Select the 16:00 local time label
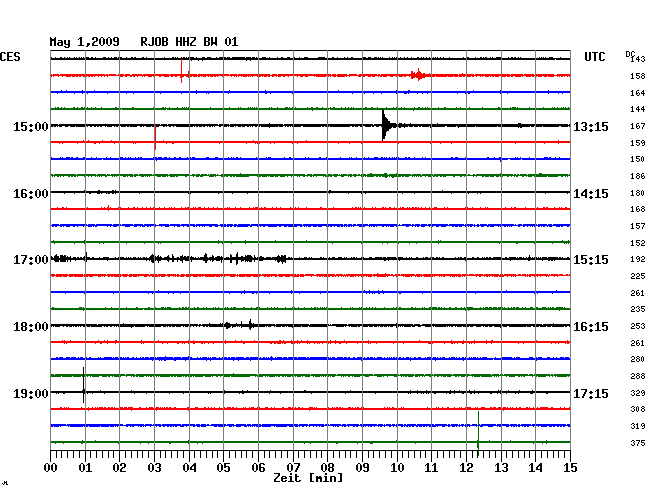The height and width of the screenshot is (494, 650). (31, 194)
